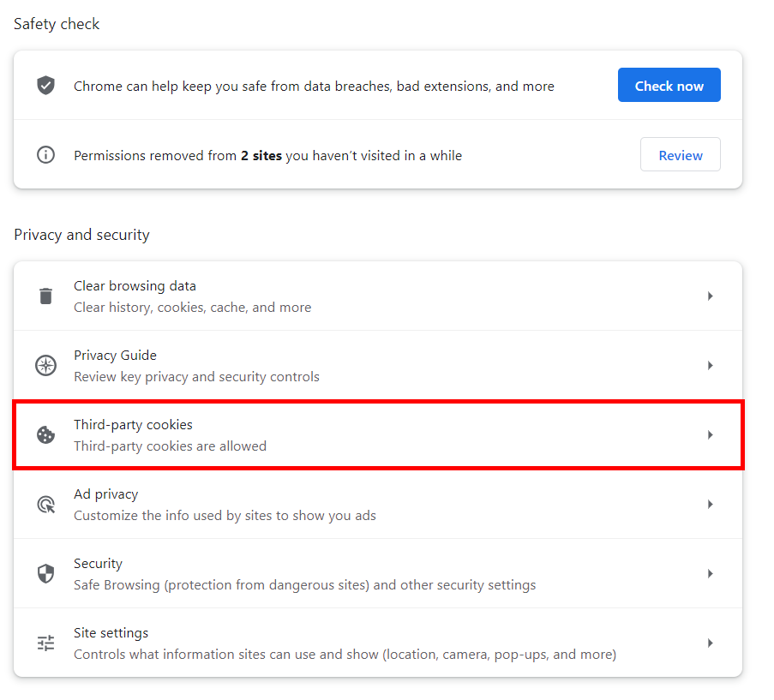The height and width of the screenshot is (700, 774).
Task: Expand the Clear browsing data row arrow
Action: (710, 296)
